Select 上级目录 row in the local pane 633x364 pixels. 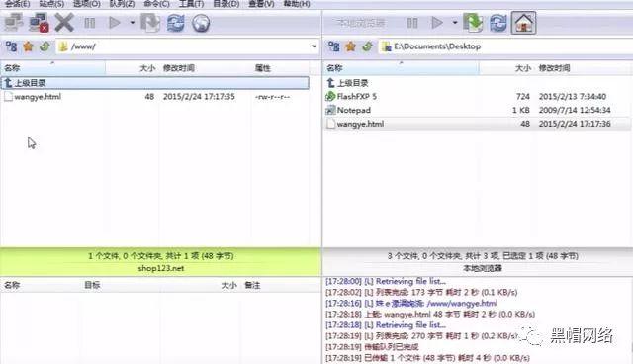coord(478,83)
